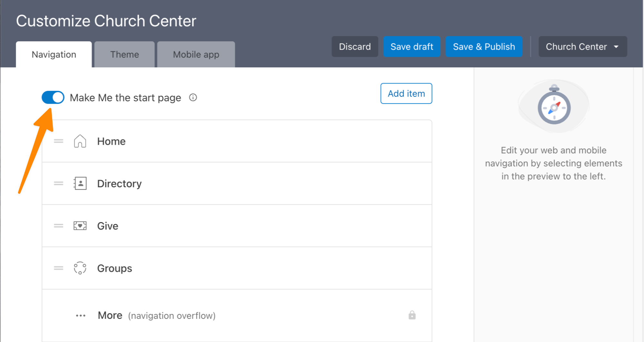Screen dimensions: 644x342
Task: Grab the drag handle for Give row
Action: click(x=59, y=226)
